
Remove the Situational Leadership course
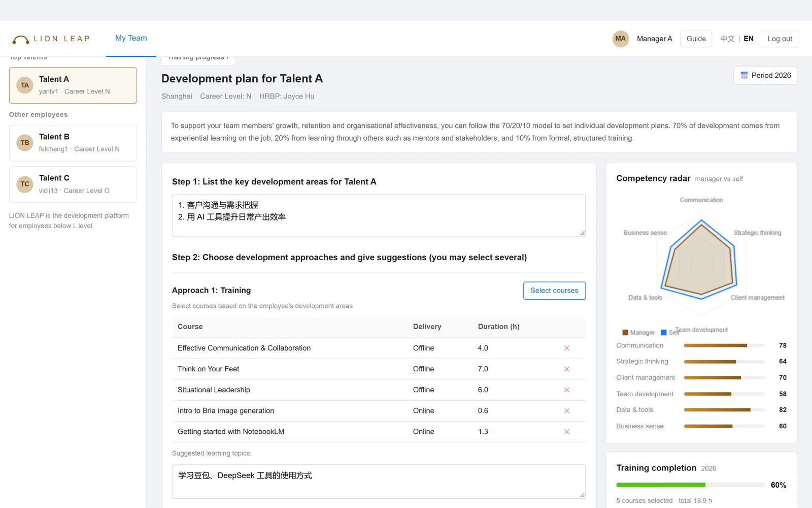click(x=567, y=390)
